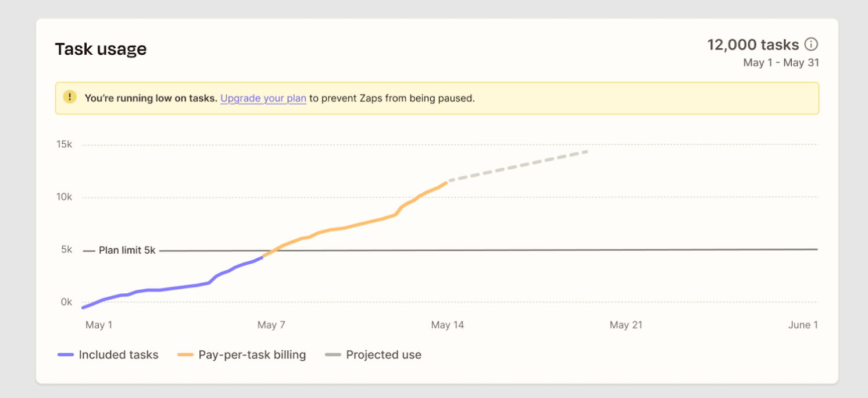Viewport: 868px width, 398px height.
Task: Click the info icon beside "12,000 tasks"
Action: [x=812, y=44]
